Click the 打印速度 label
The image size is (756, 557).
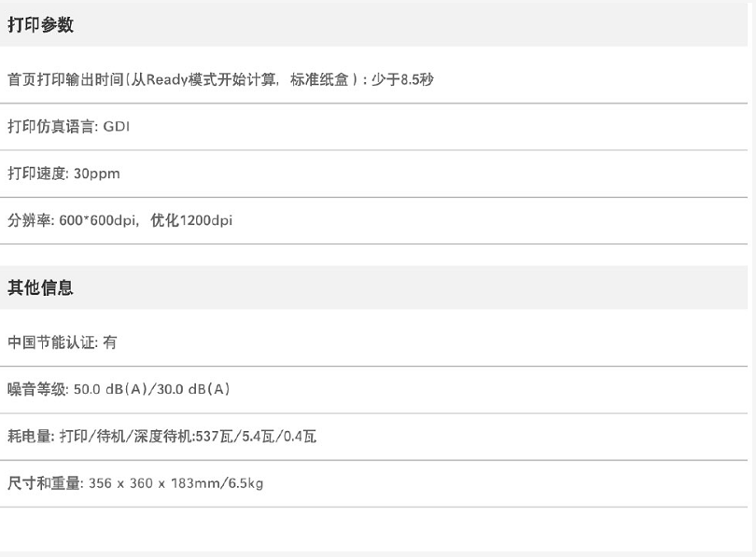click(34, 174)
